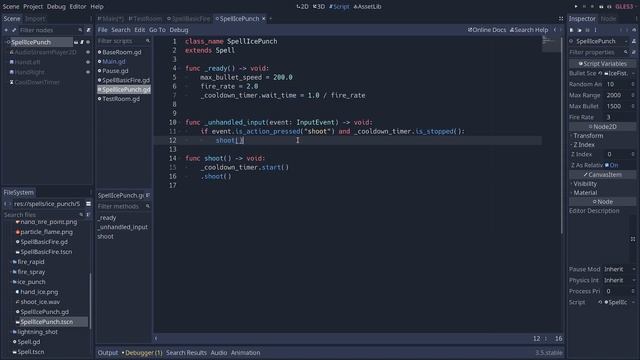This screenshot has width=640, height=360.
Task: Open script editor Go To menu
Action: click(x=157, y=30)
